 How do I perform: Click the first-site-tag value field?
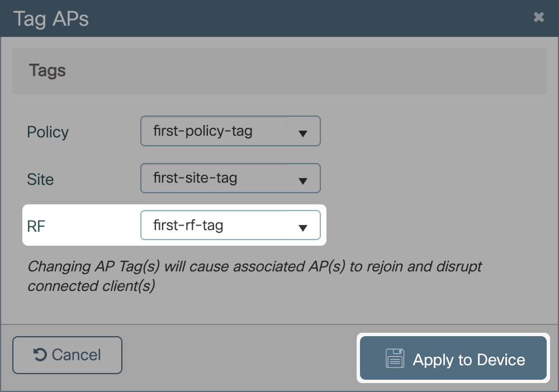point(212,179)
